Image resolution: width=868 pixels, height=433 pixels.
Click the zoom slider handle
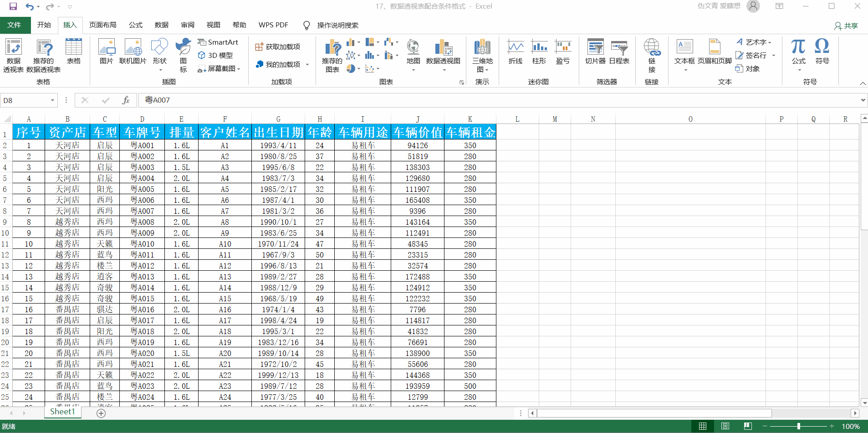(798, 426)
